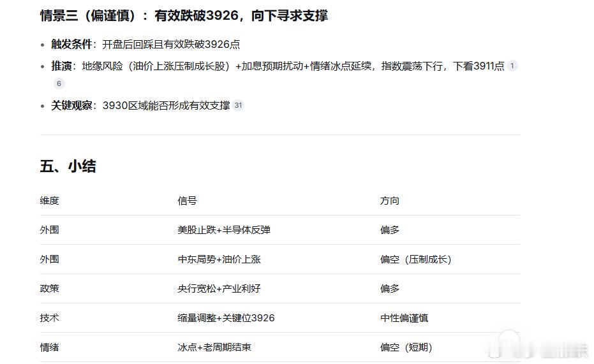
Task: Open citation badge 1 after 3911点
Action: click(x=512, y=66)
